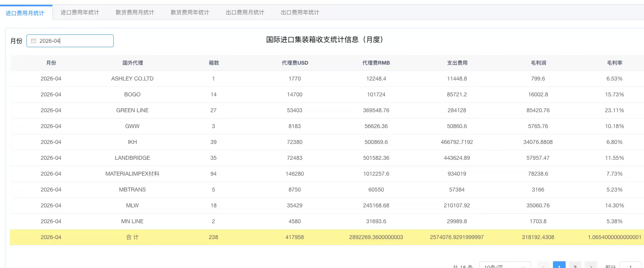Click the previous page arrow
This screenshot has width=644, height=268.
click(543, 266)
